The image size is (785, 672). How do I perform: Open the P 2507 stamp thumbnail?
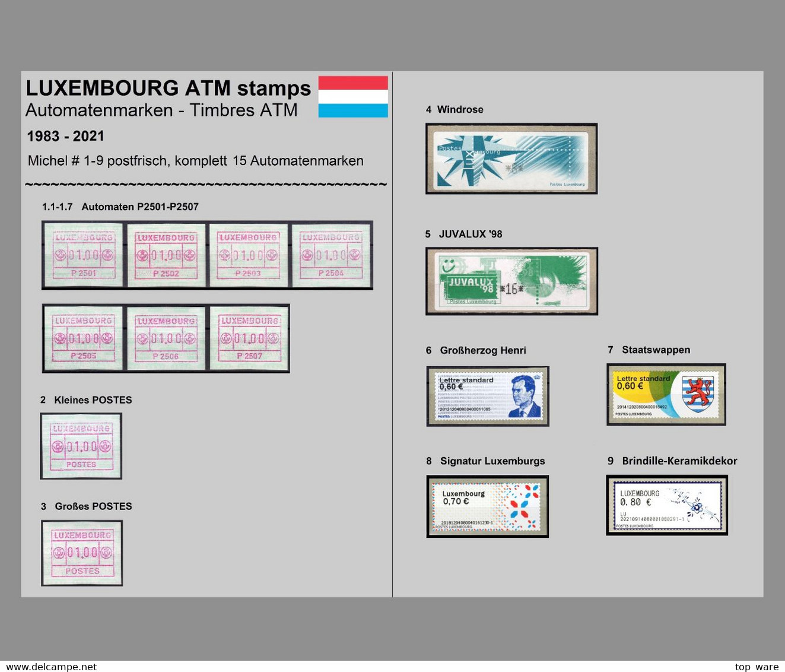click(x=249, y=338)
